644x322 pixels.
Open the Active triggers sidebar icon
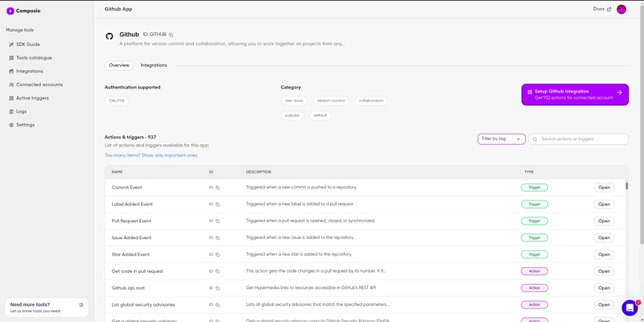coord(11,98)
